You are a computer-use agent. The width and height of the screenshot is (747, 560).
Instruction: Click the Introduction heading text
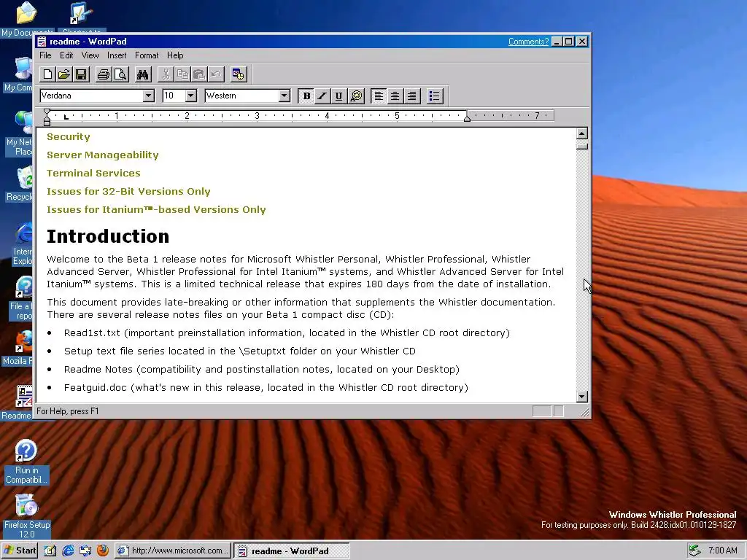(x=108, y=236)
